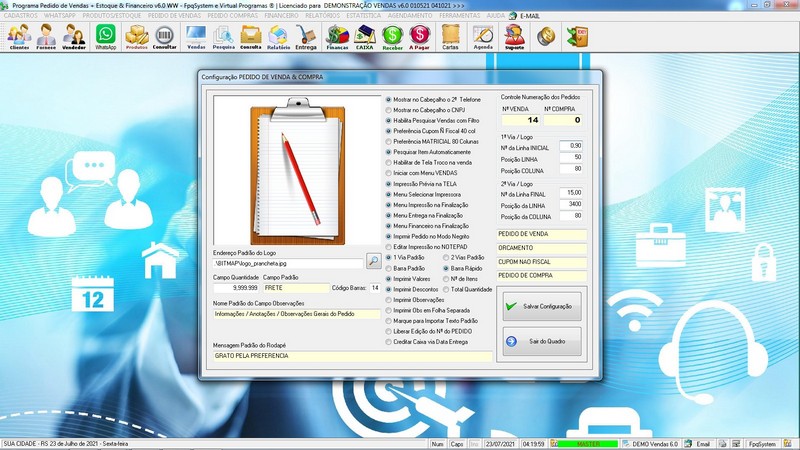
Task: Click Salvar Configuração button
Action: pyautogui.click(x=541, y=306)
